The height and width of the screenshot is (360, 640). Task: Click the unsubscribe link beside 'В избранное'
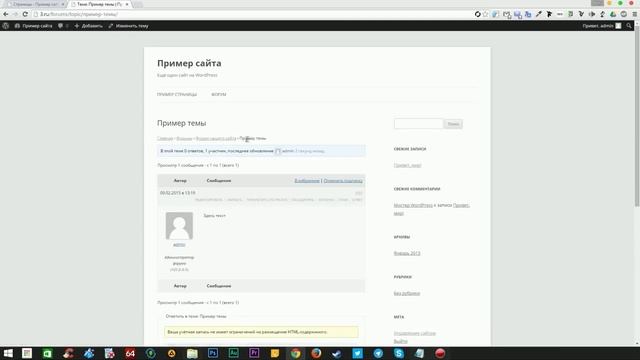point(343,180)
